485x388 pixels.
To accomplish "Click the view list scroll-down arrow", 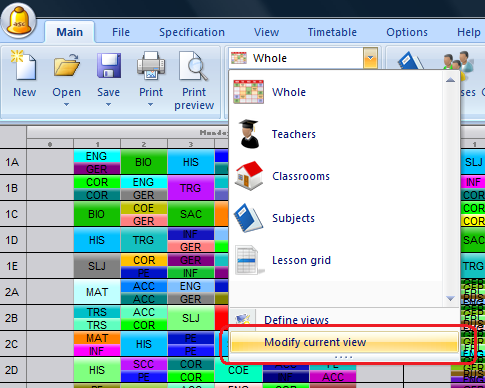I will coord(450,298).
